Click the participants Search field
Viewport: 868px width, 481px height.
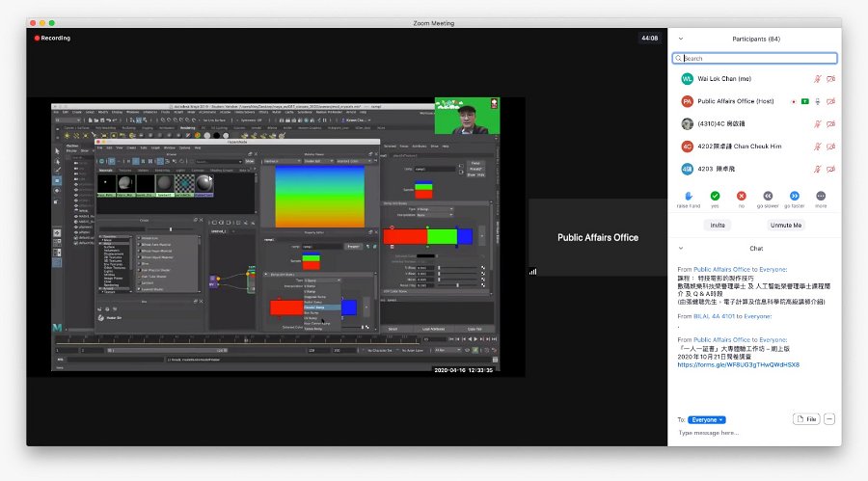(755, 58)
